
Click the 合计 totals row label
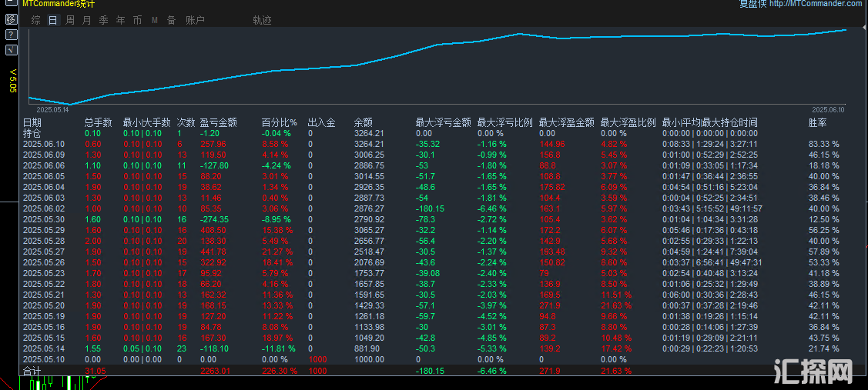pos(32,370)
